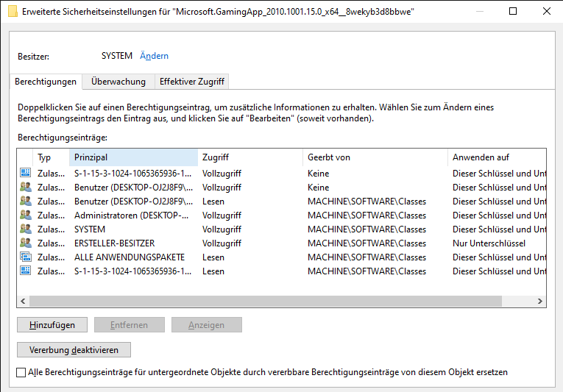Select the Administratoren (DESKTOP-... entry
The height and width of the screenshot is (392, 563).
click(281, 215)
